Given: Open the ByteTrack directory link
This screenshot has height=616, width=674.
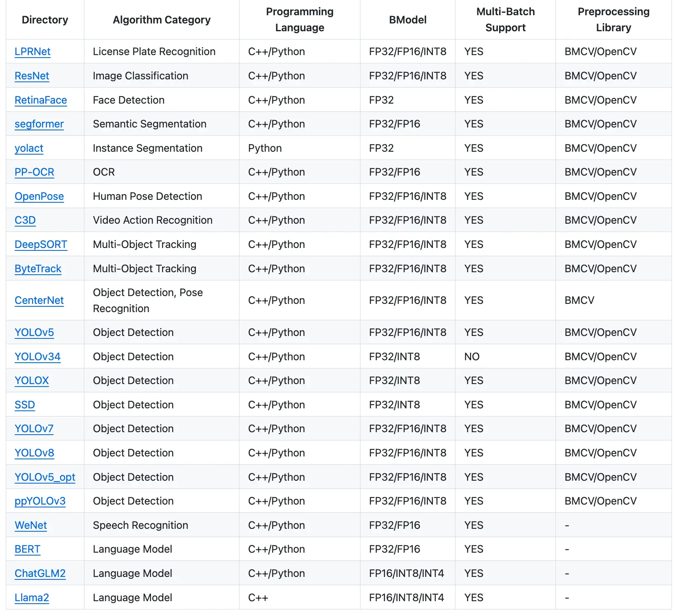Looking at the screenshot, I should (38, 269).
